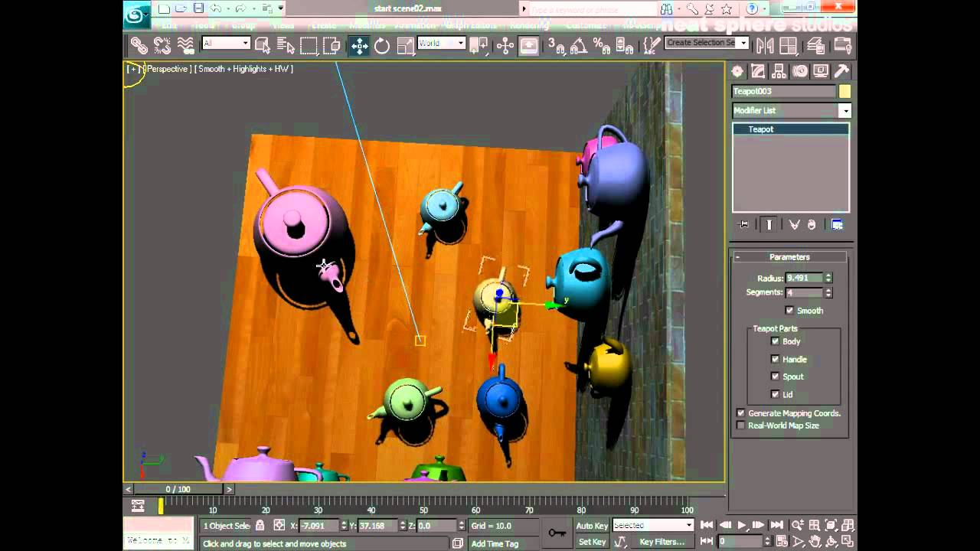Screen dimensions: 980x551
Task: Click the Unlink Selection tool
Action: 162,45
